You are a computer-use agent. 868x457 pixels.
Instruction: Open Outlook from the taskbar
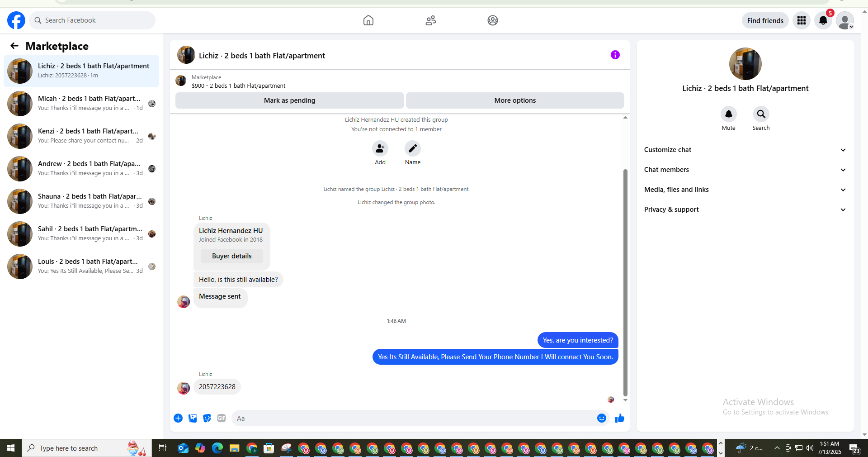point(183,448)
